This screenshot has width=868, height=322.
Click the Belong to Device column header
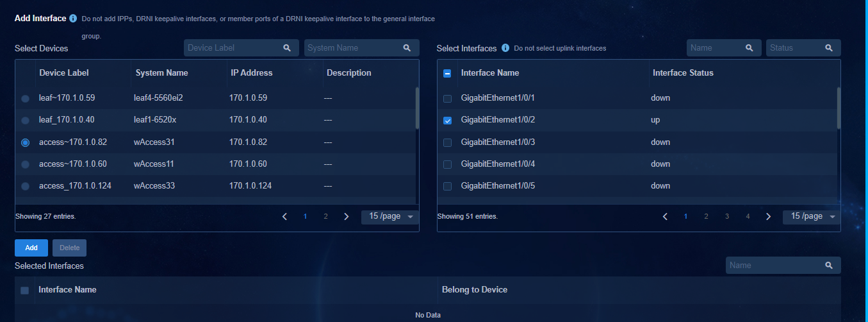point(475,290)
